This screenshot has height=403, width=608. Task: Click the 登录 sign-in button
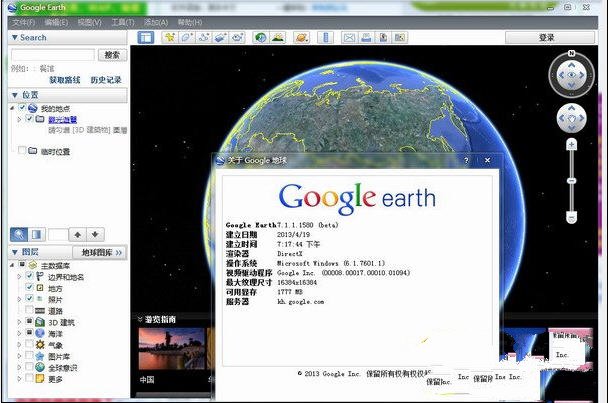pyautogui.click(x=549, y=38)
